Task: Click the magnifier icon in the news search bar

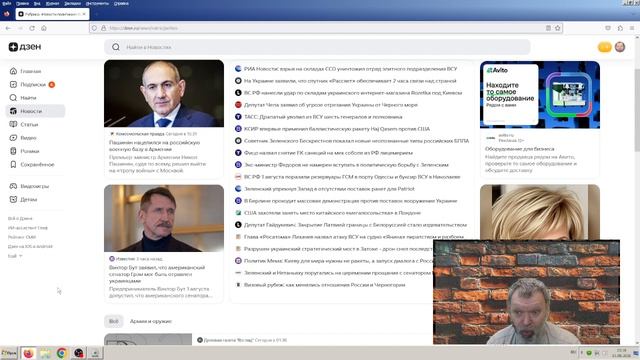Action: point(116,47)
